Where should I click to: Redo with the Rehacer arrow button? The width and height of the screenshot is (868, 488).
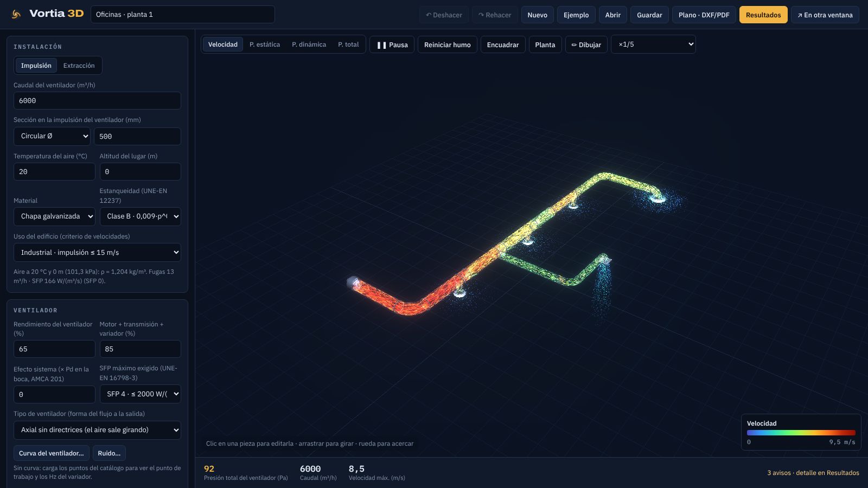pyautogui.click(x=495, y=15)
